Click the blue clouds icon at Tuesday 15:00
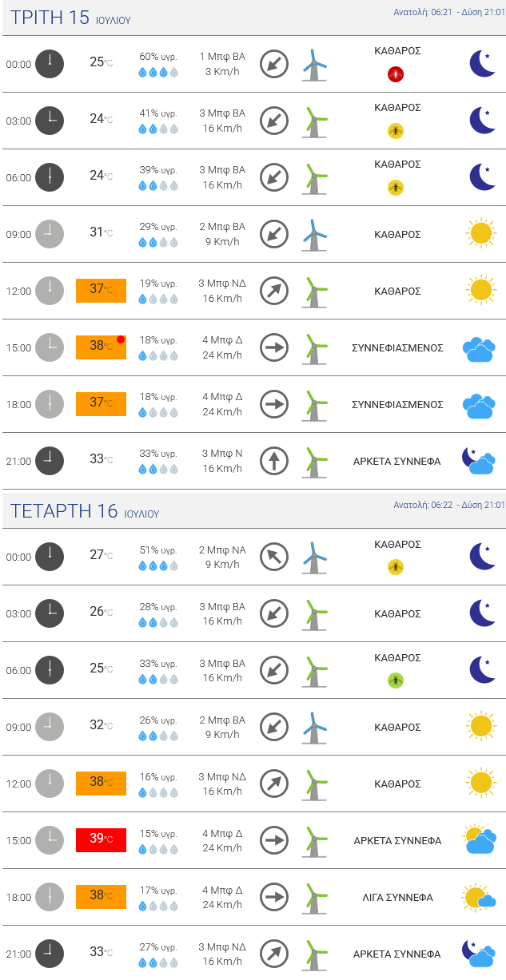 pos(479,348)
